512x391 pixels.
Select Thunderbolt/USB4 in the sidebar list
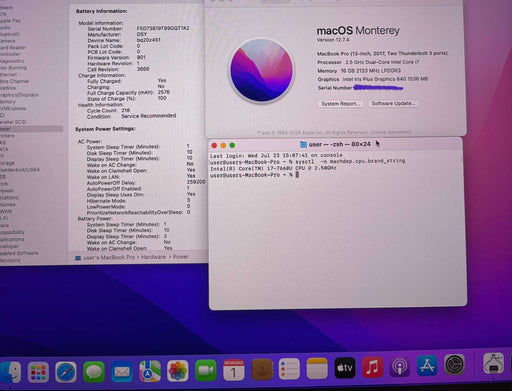point(20,170)
